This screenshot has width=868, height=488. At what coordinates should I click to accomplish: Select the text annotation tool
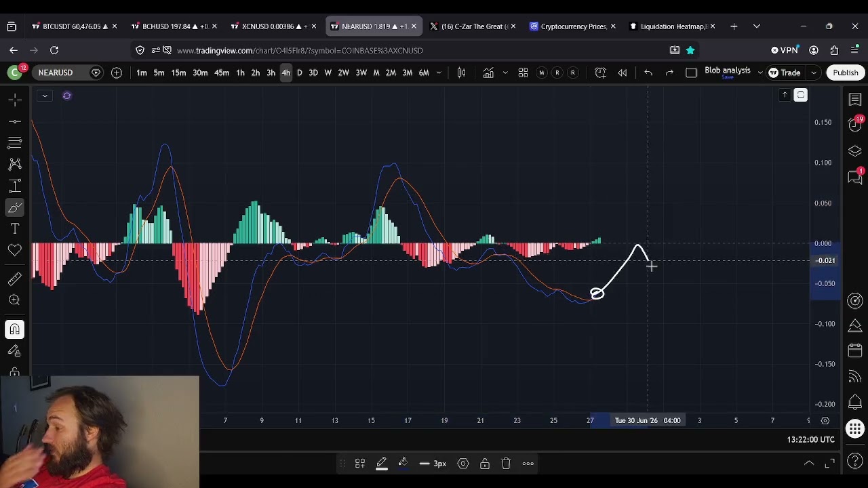point(15,229)
